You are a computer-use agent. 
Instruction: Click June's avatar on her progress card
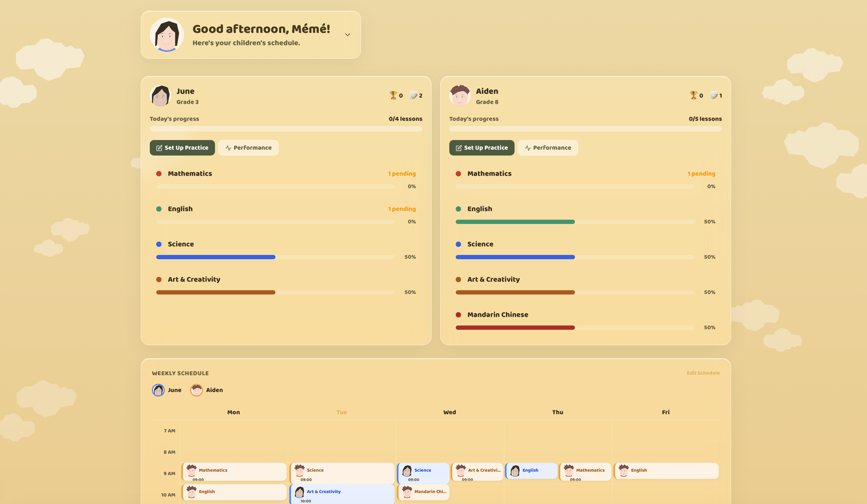160,96
